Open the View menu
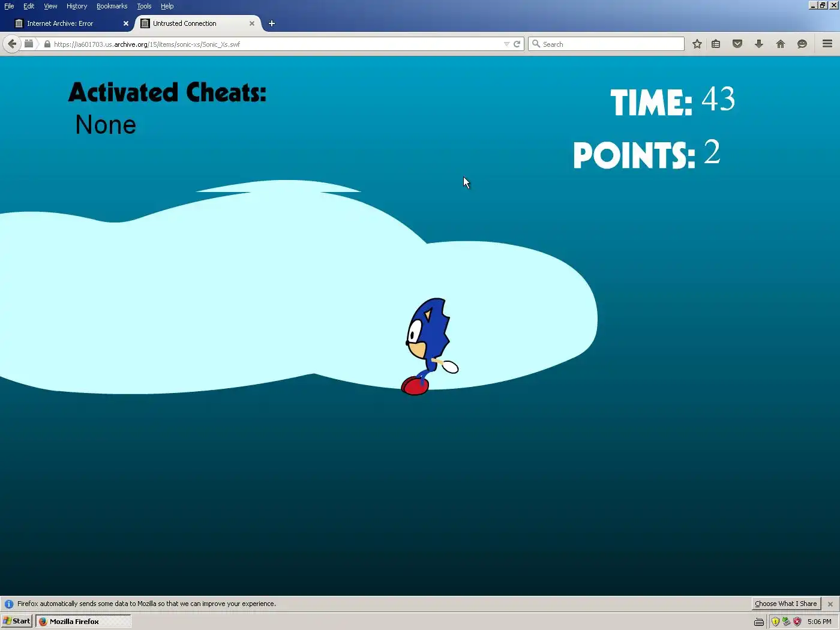 [x=50, y=6]
